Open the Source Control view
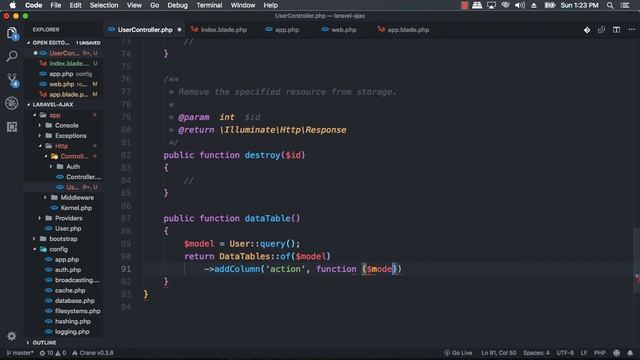Image resolution: width=640 pixels, height=360 pixels. coord(12,80)
